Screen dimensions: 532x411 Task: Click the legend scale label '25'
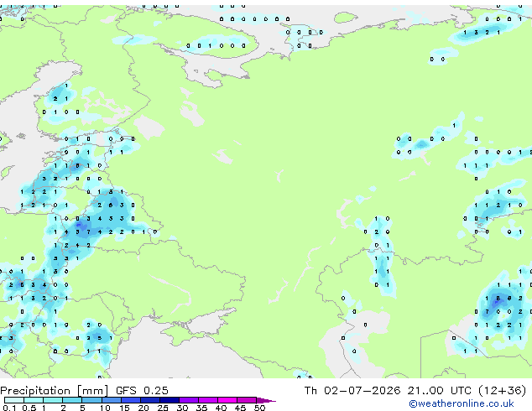point(163,408)
